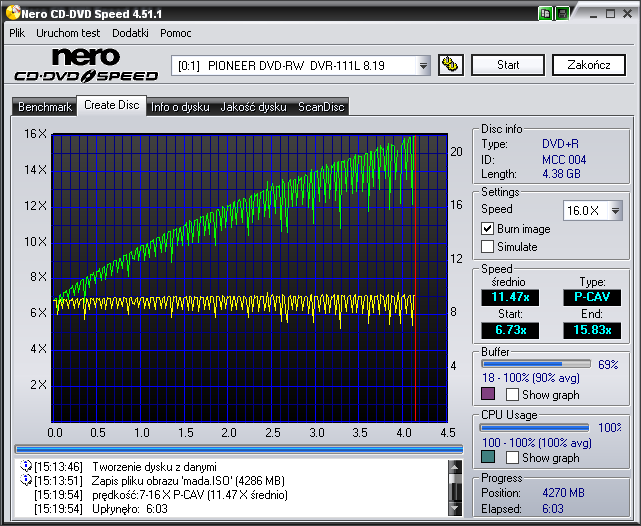Click the Start button
The image size is (641, 526).
(x=508, y=65)
